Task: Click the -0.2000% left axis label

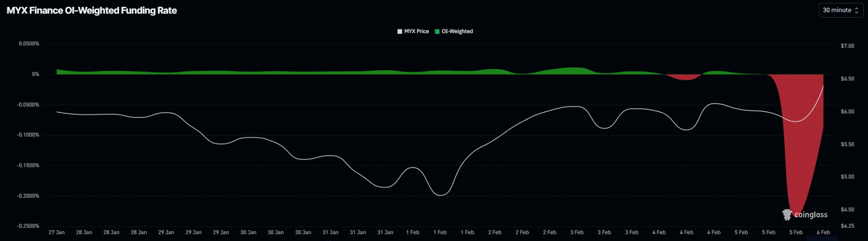Action: point(28,196)
